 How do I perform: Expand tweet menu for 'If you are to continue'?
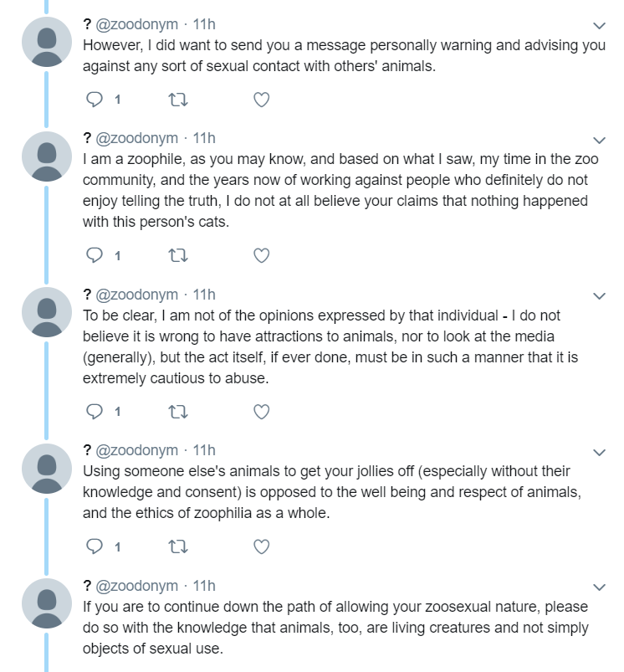click(x=599, y=587)
